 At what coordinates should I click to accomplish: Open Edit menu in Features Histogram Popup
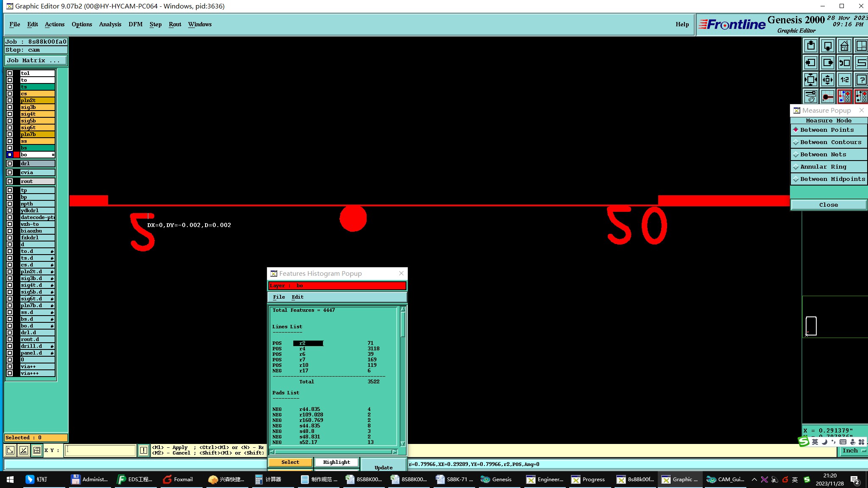pyautogui.click(x=298, y=297)
